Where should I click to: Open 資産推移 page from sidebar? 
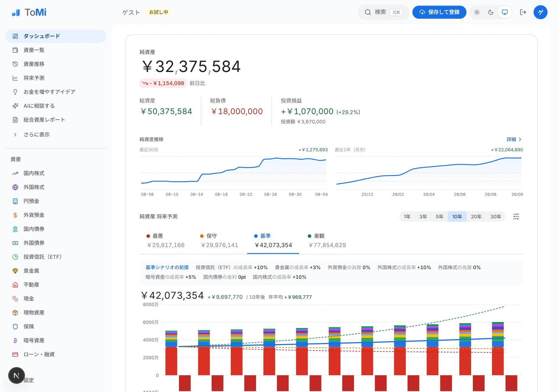[56, 64]
